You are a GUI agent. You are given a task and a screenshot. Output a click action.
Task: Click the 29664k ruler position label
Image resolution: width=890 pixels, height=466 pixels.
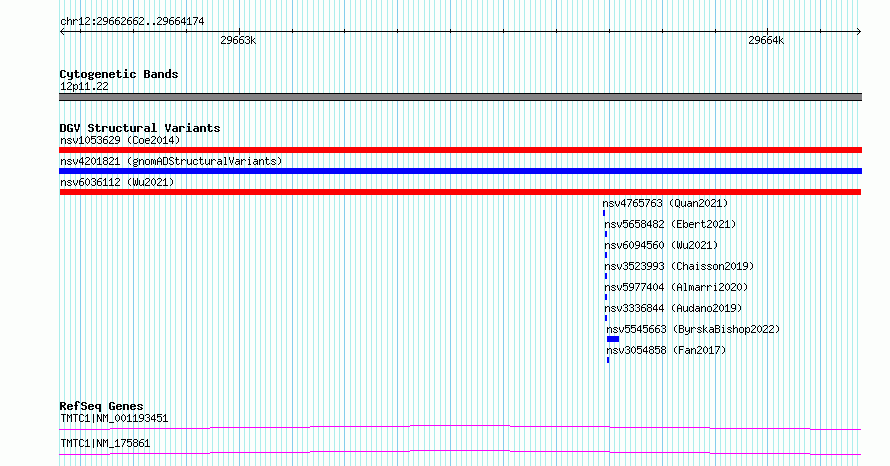(766, 40)
